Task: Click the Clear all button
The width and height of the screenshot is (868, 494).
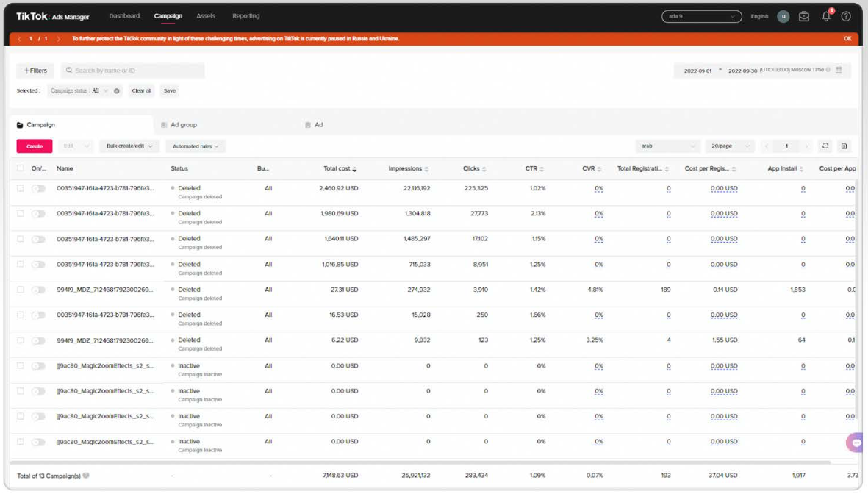Action: (x=142, y=91)
